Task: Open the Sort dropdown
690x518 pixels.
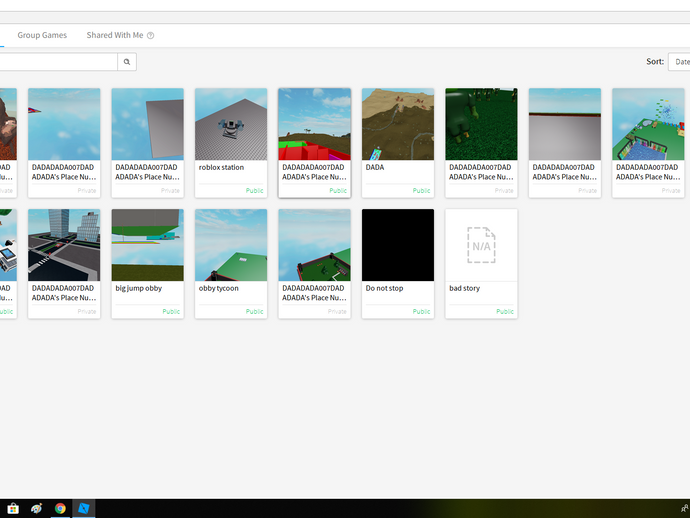Action: tap(679, 62)
